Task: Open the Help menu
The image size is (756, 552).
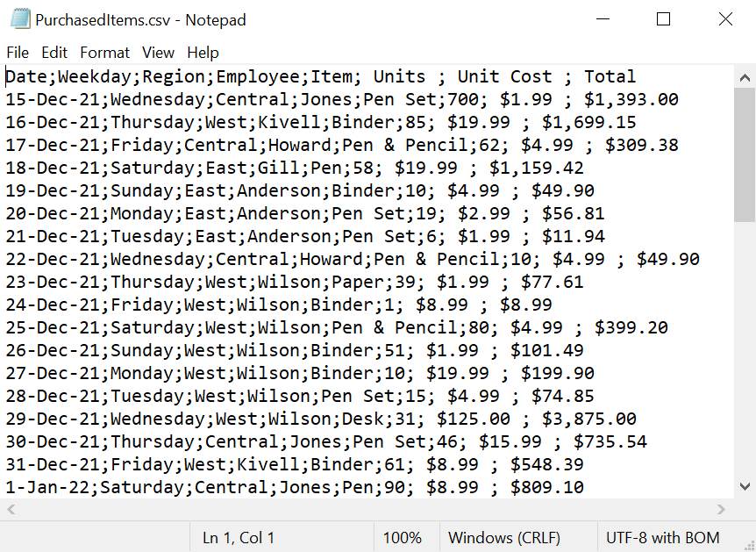Action: (x=203, y=53)
